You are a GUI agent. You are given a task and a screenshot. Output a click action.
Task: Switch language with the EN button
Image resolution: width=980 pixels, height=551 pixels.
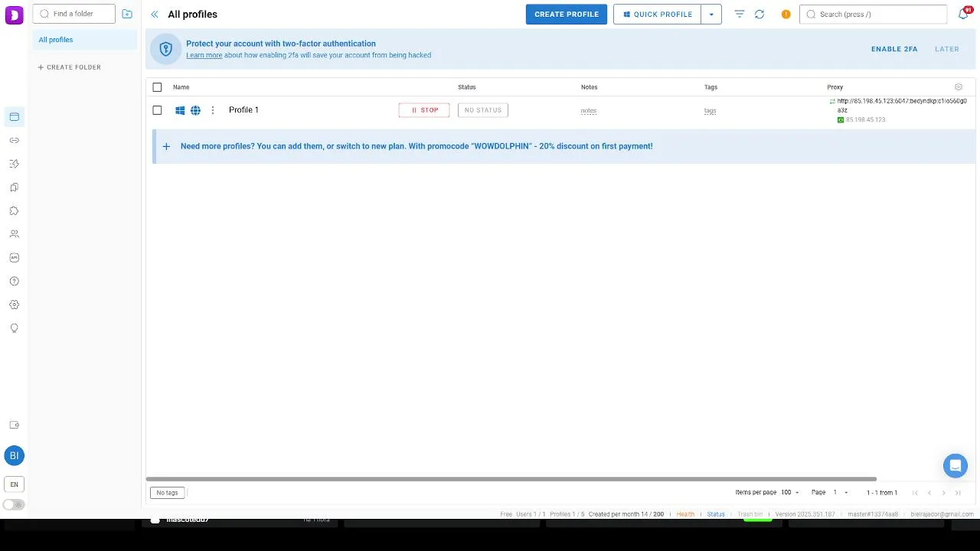pos(14,484)
